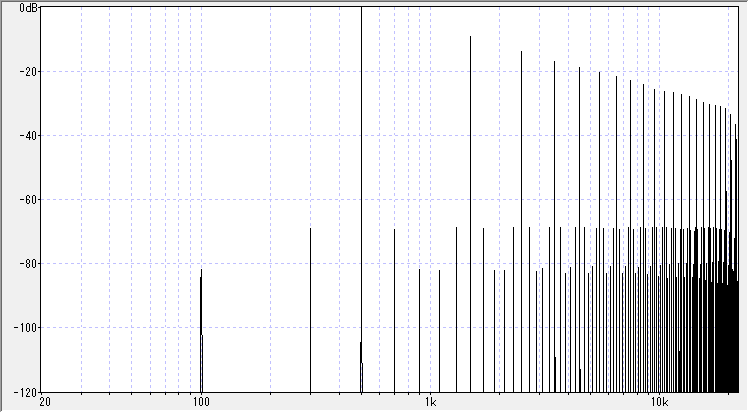Click the -60 label on the vertical axis
Screen dimensions: 749x412
[x=28, y=200]
